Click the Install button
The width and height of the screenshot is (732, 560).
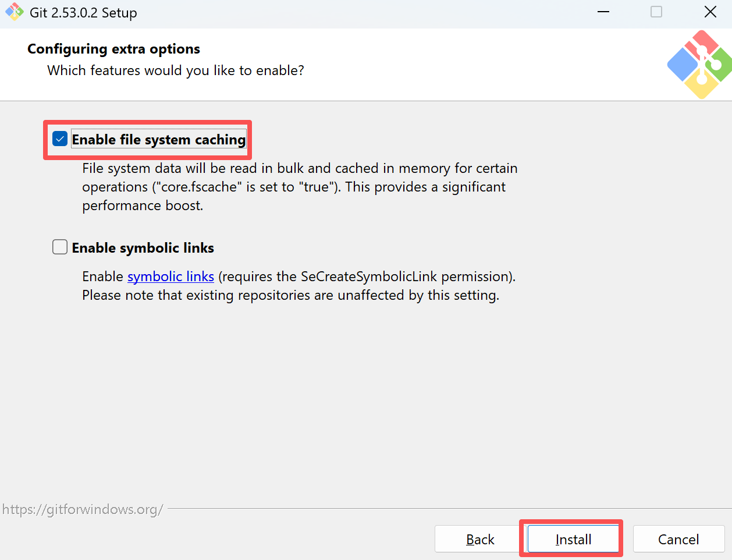click(x=573, y=539)
